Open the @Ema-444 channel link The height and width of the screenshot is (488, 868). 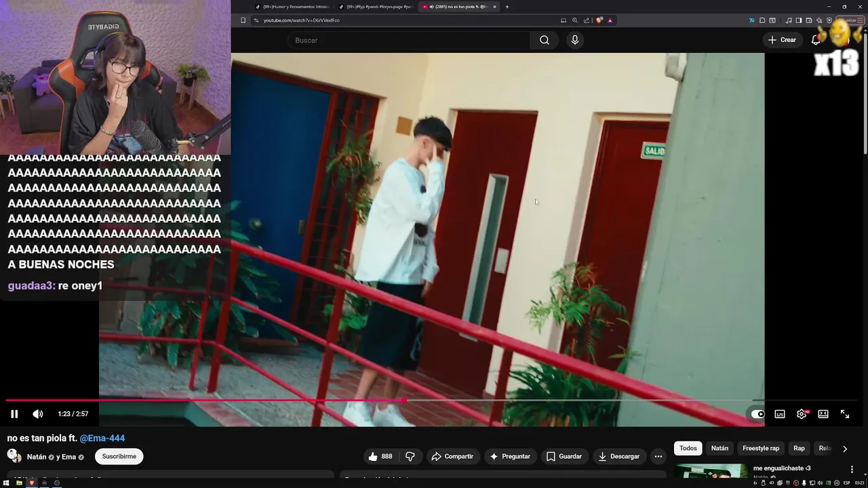click(x=102, y=439)
